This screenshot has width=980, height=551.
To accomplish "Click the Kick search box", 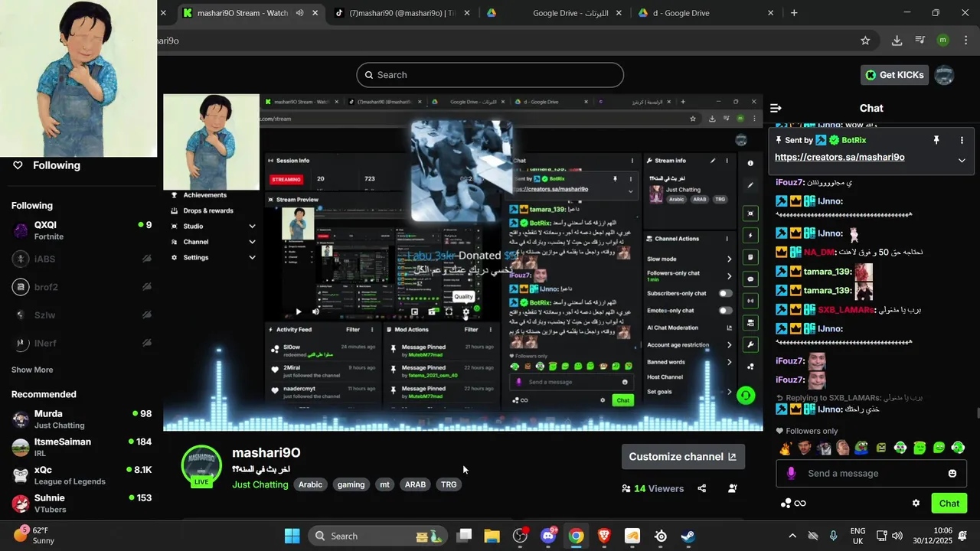I will [x=490, y=75].
